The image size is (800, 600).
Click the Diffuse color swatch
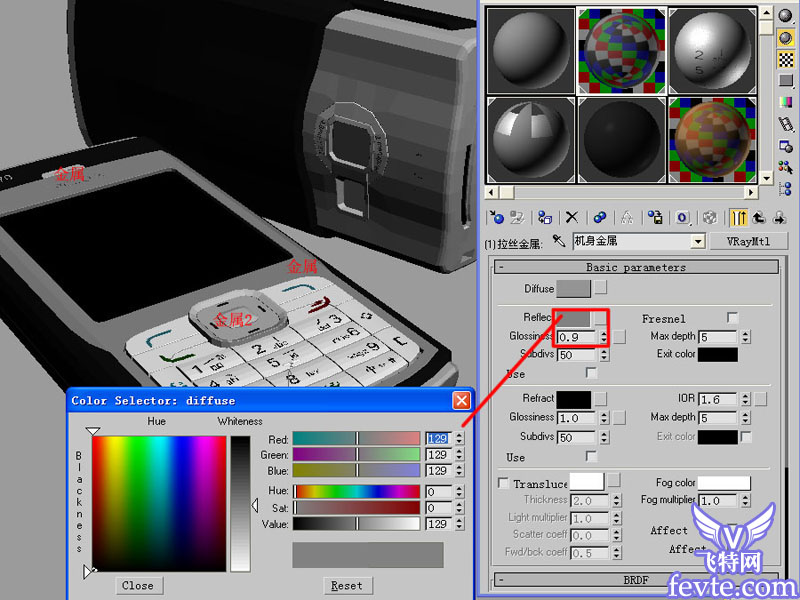click(x=573, y=288)
